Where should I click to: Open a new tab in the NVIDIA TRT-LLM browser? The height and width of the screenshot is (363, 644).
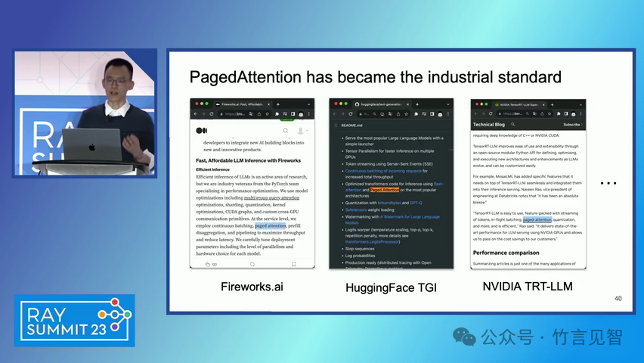point(553,105)
